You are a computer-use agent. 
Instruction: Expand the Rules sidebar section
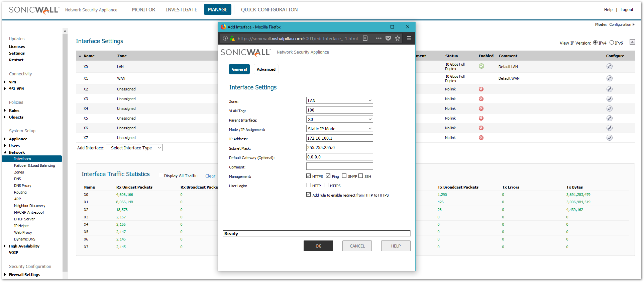point(5,111)
